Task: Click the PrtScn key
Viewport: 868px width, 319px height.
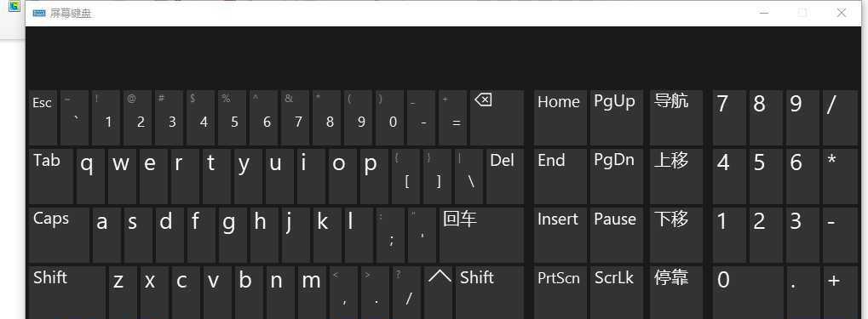Action: click(560, 293)
